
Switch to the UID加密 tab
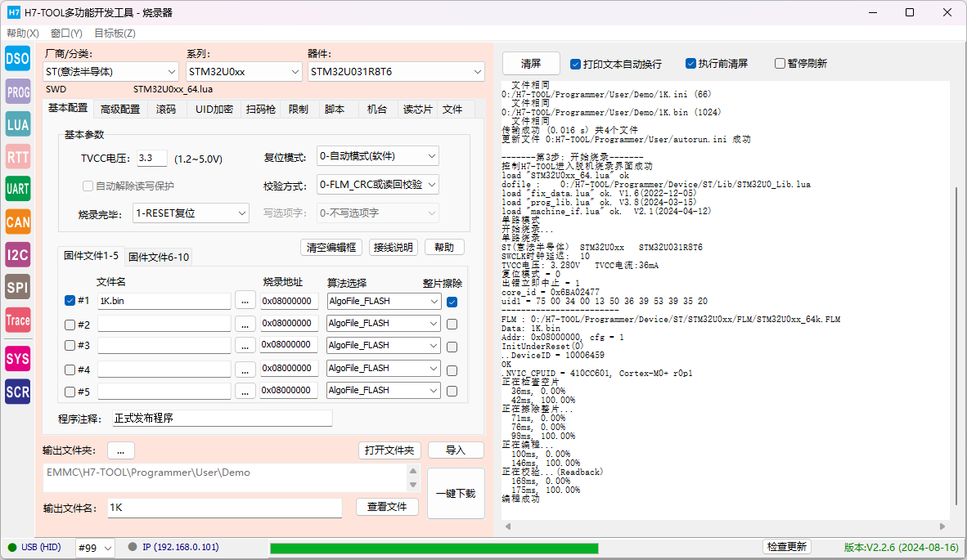click(214, 109)
